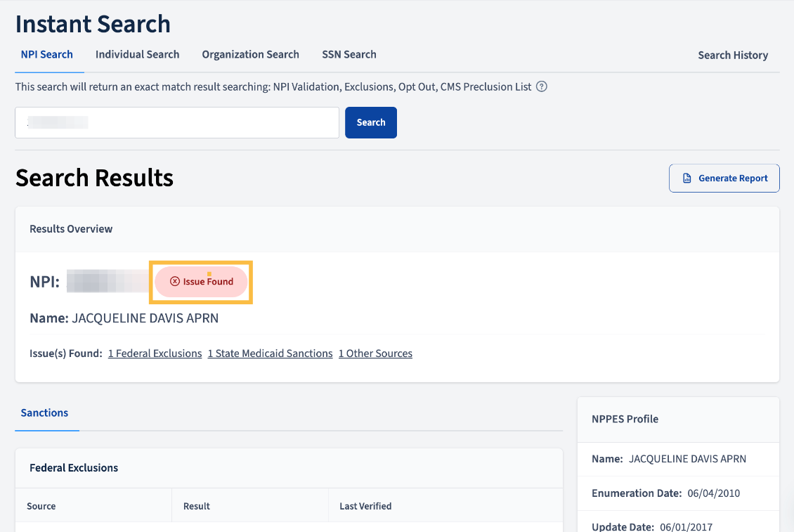
Task: Click the blue Search button
Action: [x=371, y=122]
